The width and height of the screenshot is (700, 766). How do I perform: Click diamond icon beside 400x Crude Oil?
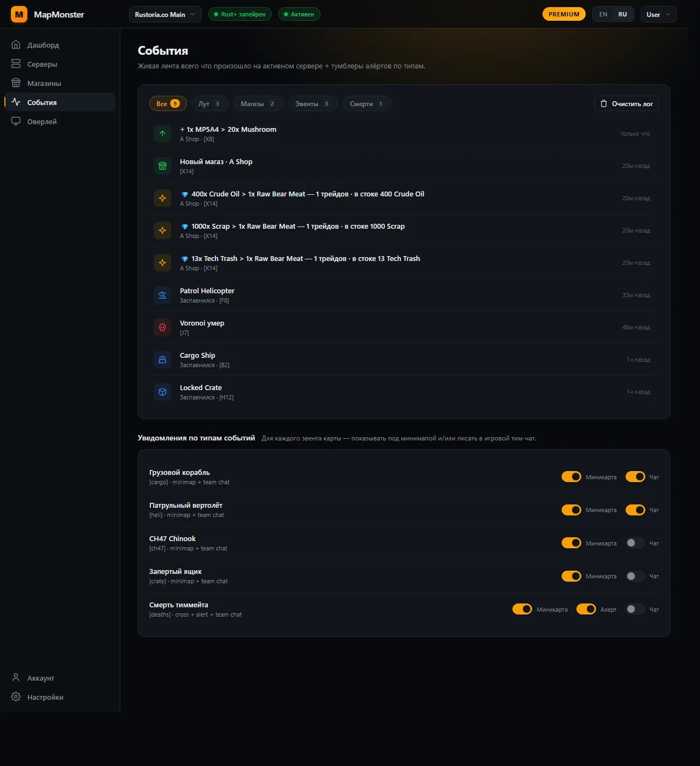(x=185, y=194)
